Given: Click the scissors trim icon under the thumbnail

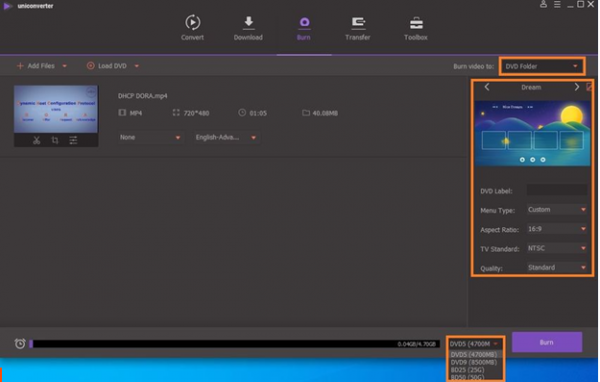Looking at the screenshot, I should 36,140.
